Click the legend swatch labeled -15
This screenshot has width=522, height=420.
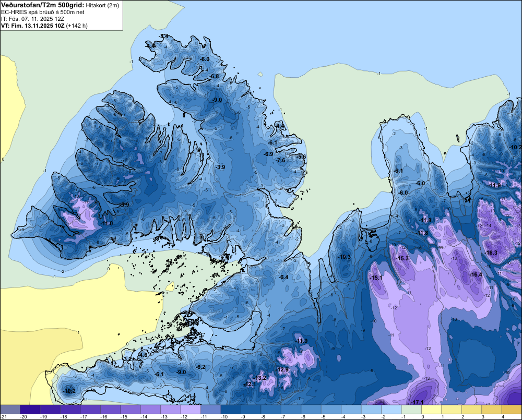pos(130,409)
